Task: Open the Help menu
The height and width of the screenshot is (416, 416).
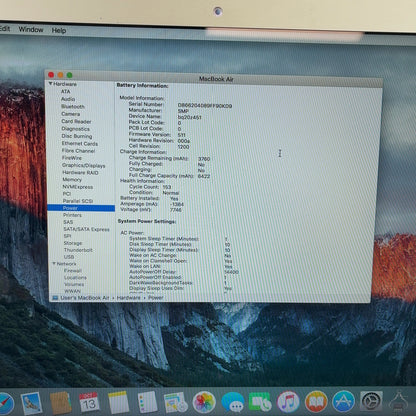Action: point(59,30)
